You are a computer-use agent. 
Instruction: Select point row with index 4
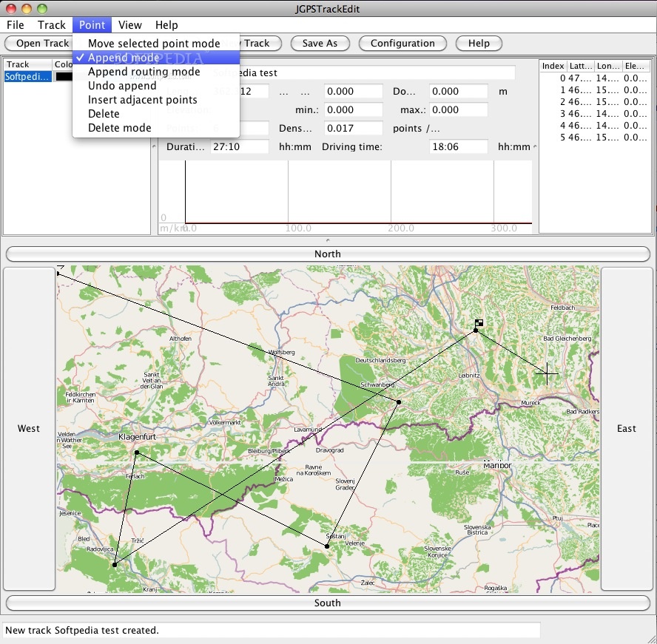tap(595, 126)
